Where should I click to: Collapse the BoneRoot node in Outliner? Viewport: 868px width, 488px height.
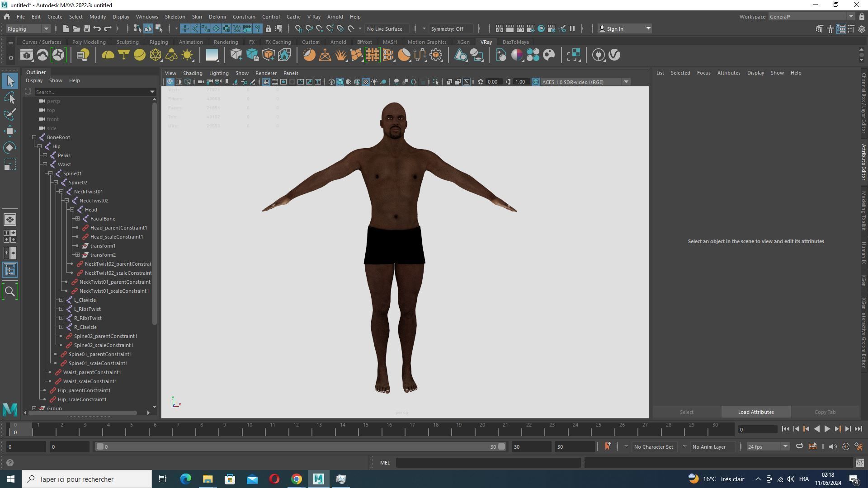(34, 137)
